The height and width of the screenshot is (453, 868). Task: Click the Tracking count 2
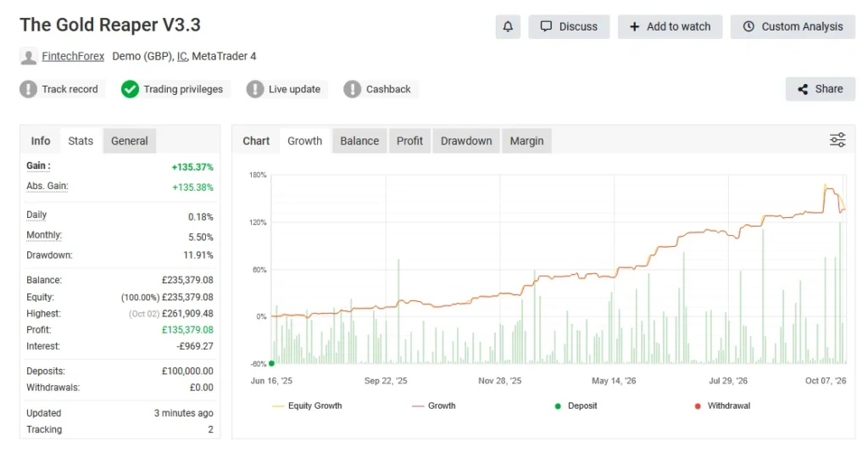tap(210, 430)
